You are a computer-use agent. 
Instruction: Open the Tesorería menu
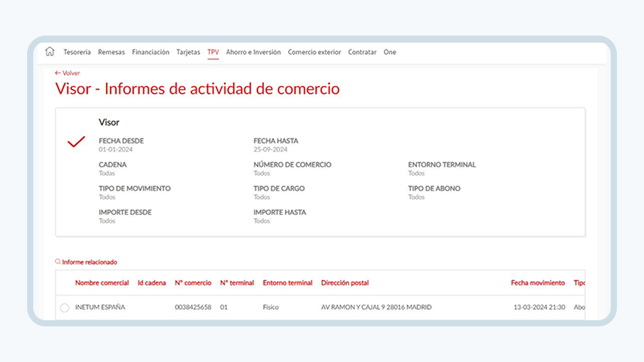point(77,52)
